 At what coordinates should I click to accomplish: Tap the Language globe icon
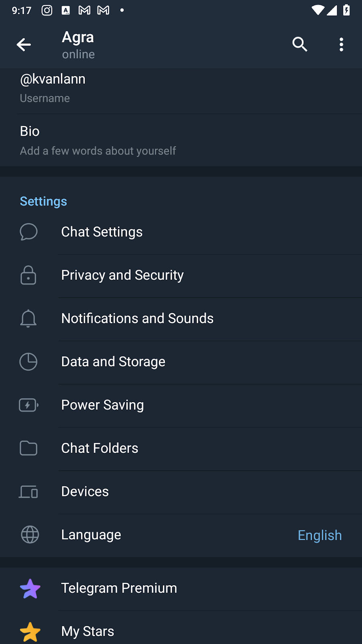click(30, 535)
